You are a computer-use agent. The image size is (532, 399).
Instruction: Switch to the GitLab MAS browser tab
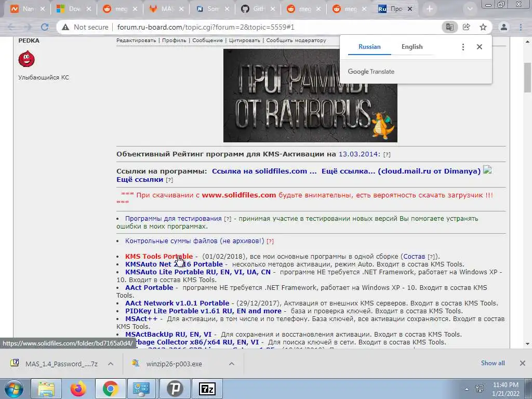pyautogui.click(x=167, y=9)
